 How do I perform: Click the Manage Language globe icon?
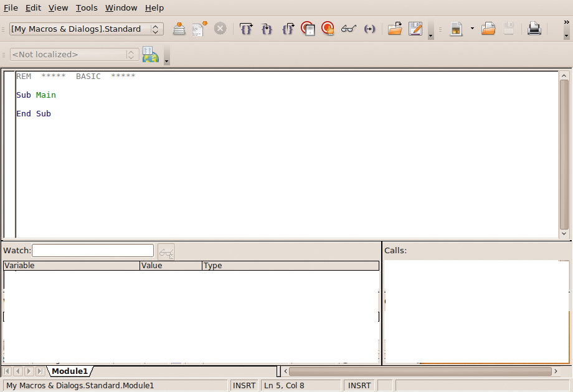pyautogui.click(x=151, y=54)
